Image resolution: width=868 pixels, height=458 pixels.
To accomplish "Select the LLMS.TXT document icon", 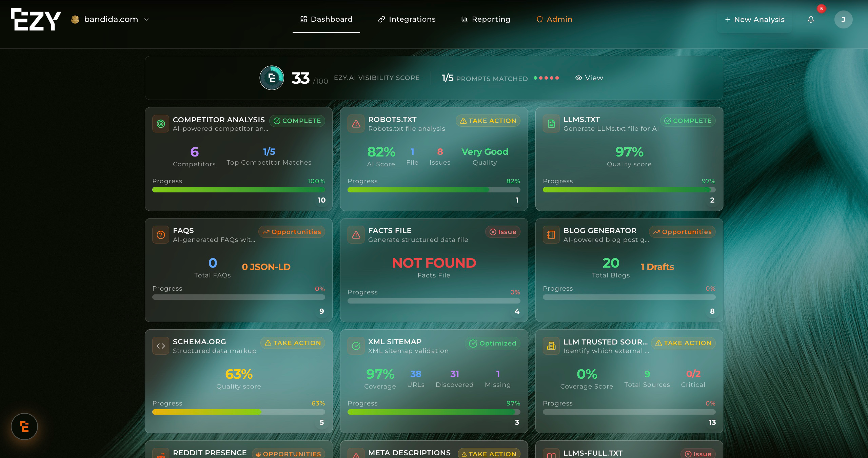I will tap(551, 123).
